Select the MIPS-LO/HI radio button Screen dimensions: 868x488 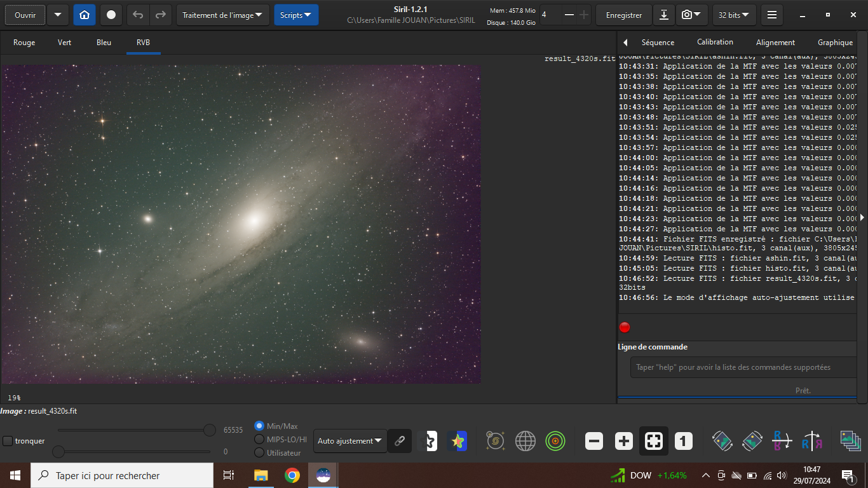click(259, 439)
